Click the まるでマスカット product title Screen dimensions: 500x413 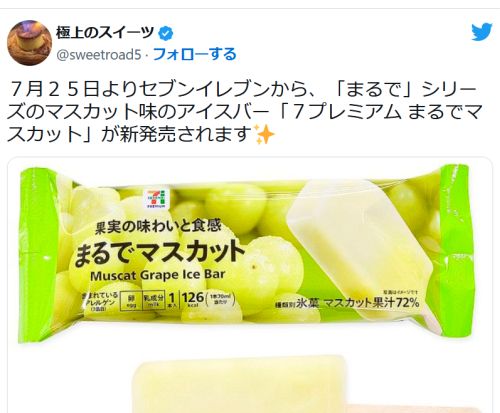click(160, 252)
